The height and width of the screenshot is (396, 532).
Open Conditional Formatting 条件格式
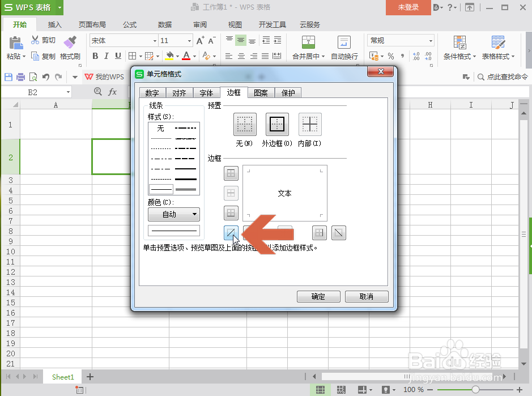pos(459,48)
